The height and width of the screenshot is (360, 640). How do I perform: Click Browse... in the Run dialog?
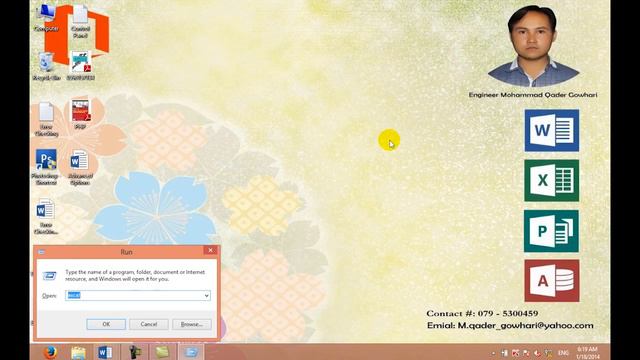click(x=192, y=324)
